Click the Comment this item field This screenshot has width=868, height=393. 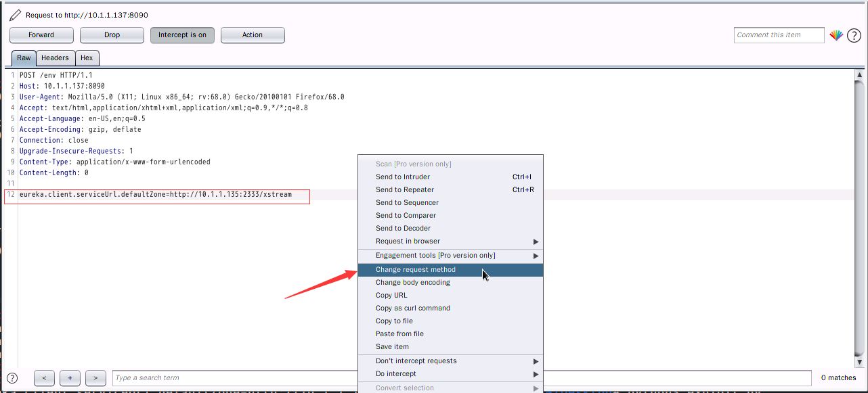coord(779,35)
